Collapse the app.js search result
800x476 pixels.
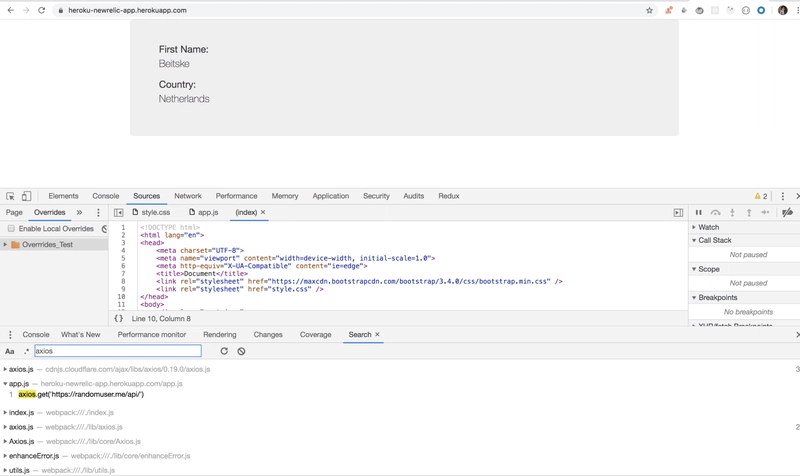5,383
